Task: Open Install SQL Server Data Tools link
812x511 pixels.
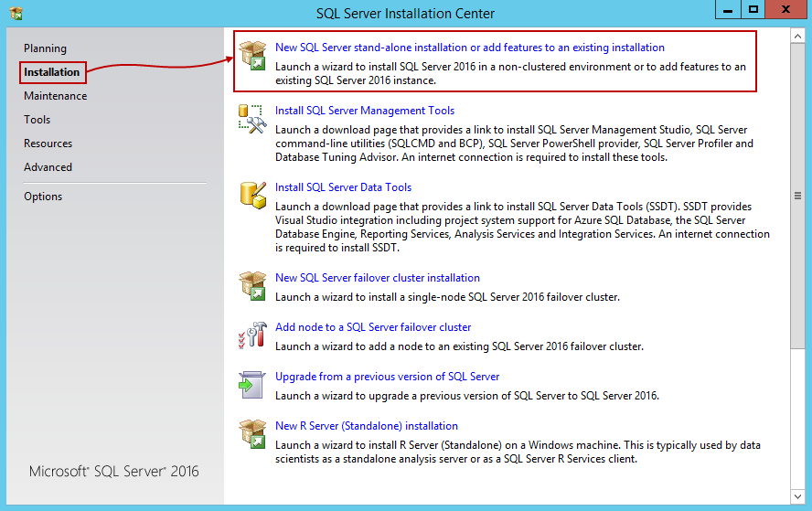Action: coord(343,187)
